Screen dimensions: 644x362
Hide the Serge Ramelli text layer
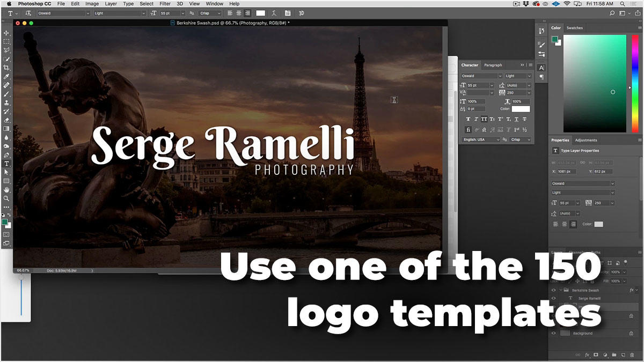coord(554,298)
